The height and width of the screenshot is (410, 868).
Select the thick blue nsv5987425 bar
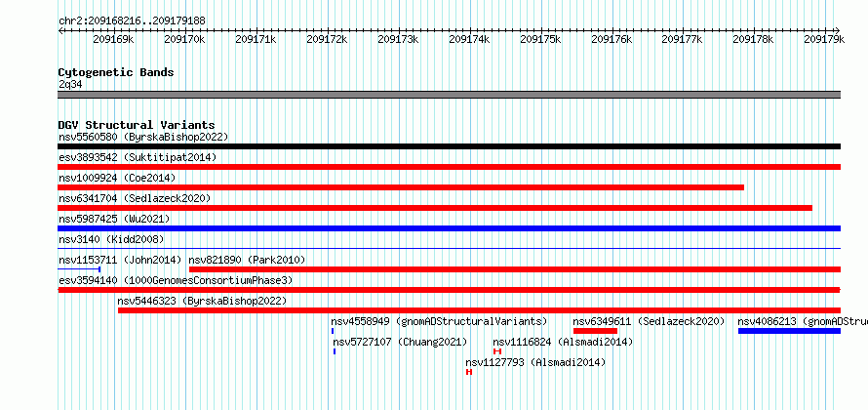[x=449, y=228]
